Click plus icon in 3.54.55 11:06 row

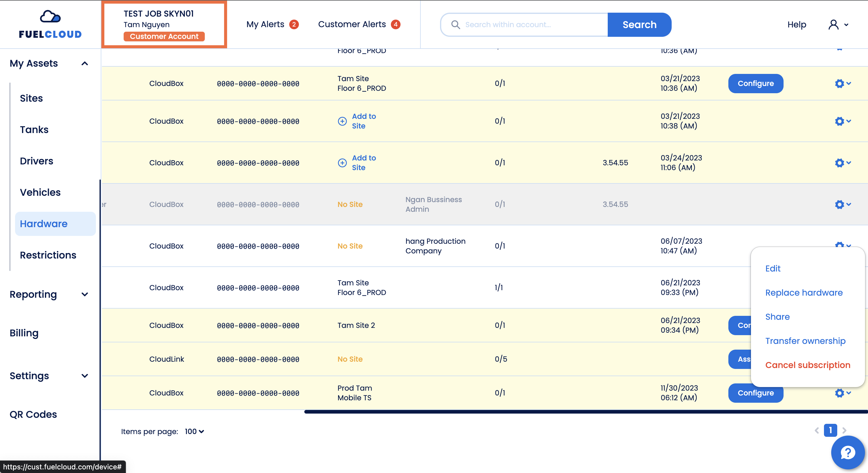(342, 163)
